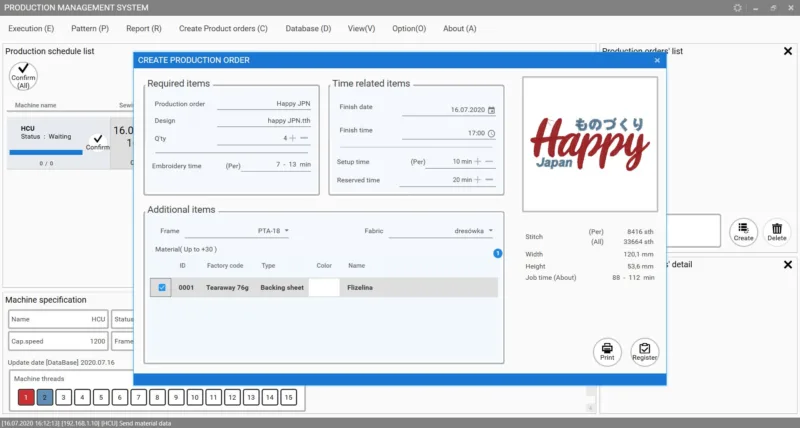Open the Finish date calendar icon

pos(491,110)
